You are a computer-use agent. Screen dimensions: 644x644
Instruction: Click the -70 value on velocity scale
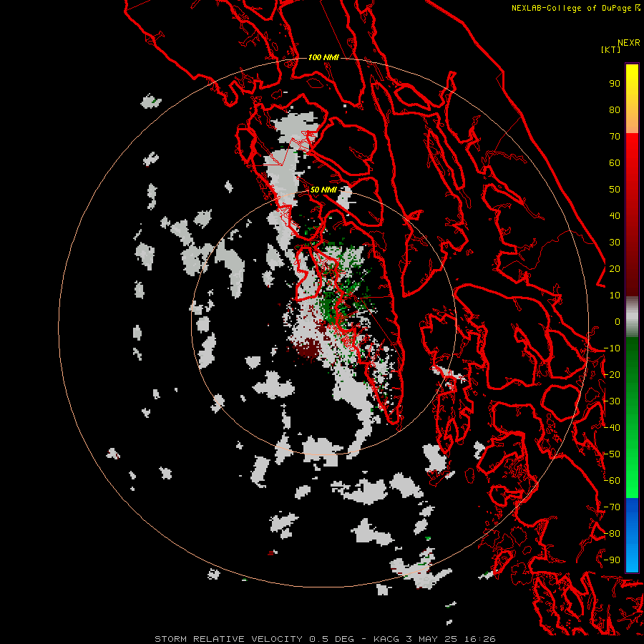point(612,507)
